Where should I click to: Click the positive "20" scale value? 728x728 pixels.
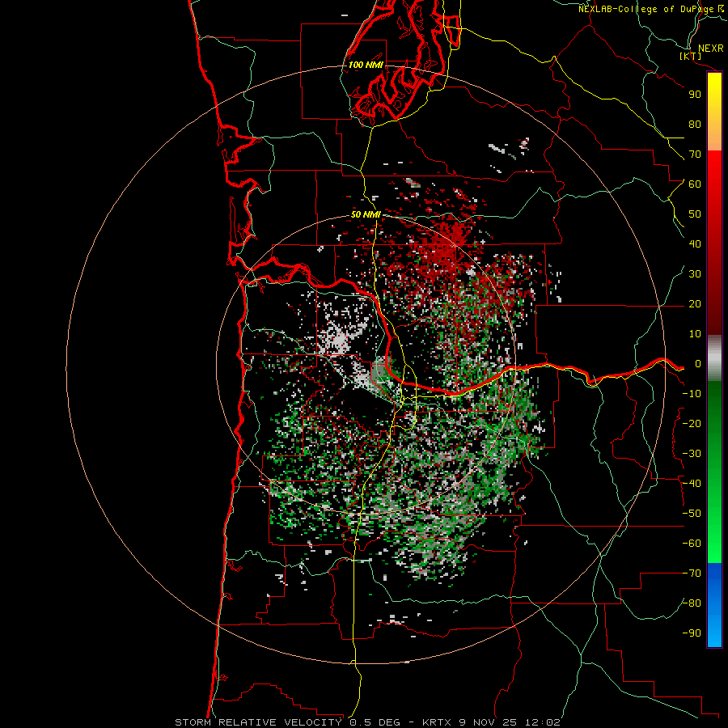point(695,304)
